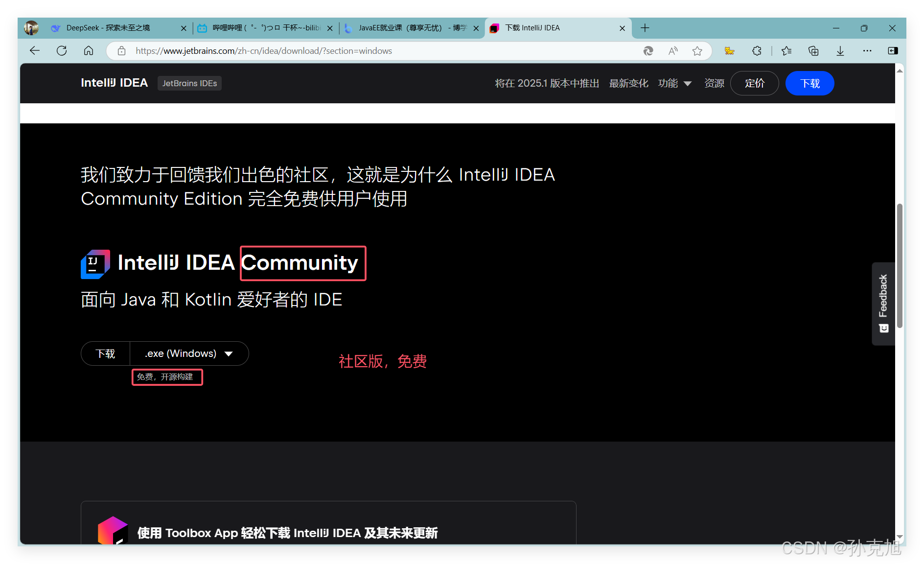Click the 下载 Community download button
The image size is (924, 564).
pyautogui.click(x=105, y=353)
